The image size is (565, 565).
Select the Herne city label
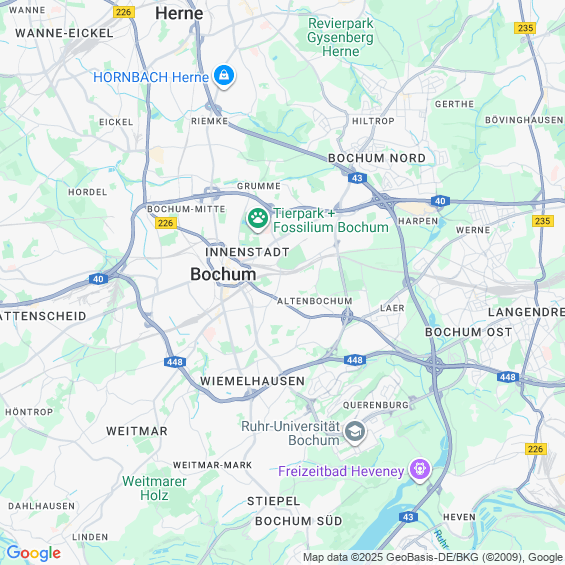[179, 14]
